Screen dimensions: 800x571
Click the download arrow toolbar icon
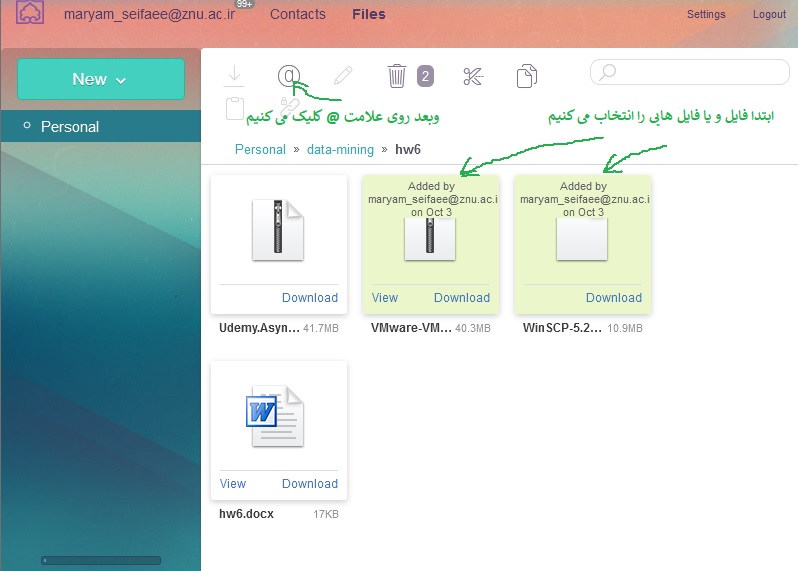tap(235, 75)
